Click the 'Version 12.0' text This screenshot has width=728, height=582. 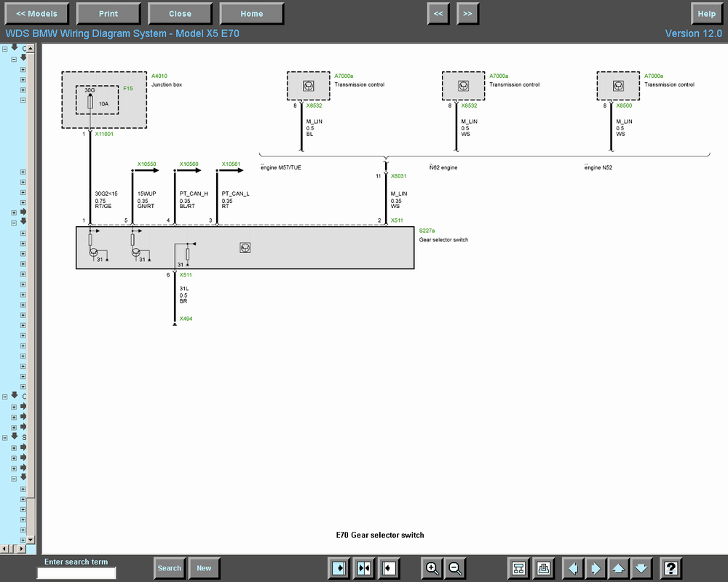click(x=693, y=33)
